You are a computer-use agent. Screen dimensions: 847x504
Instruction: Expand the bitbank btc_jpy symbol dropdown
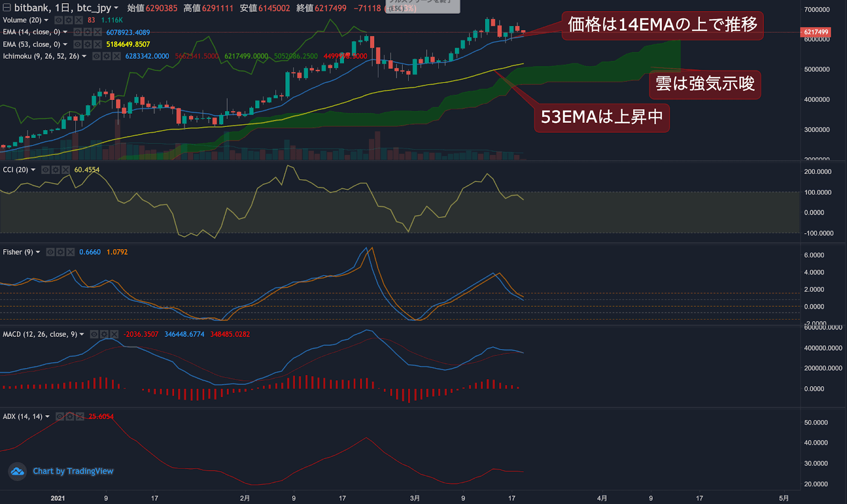click(x=116, y=8)
